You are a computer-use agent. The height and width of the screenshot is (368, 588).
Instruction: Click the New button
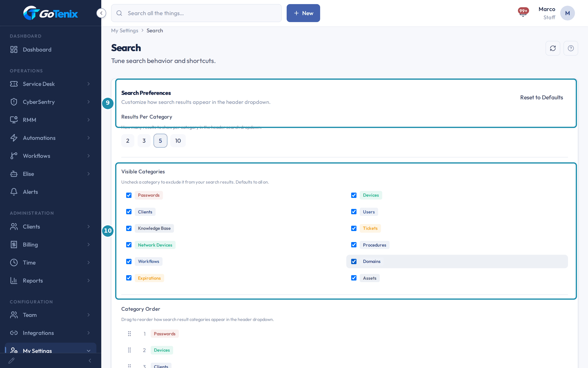(303, 13)
